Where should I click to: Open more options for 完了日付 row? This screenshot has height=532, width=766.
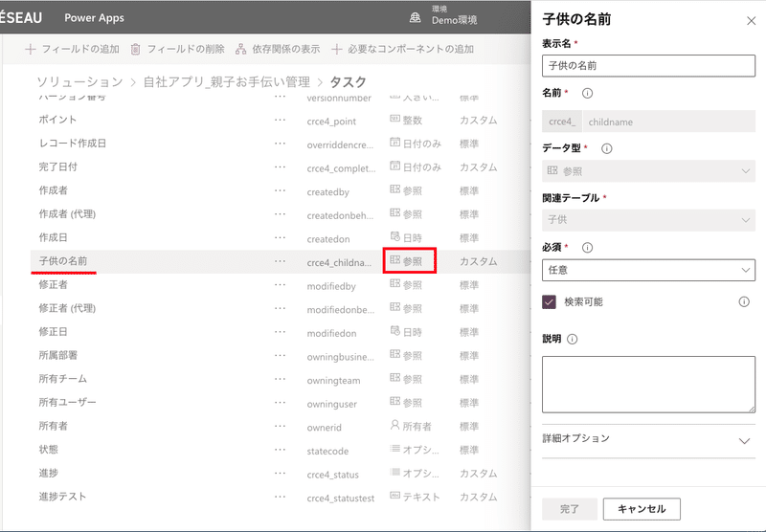[280, 166]
